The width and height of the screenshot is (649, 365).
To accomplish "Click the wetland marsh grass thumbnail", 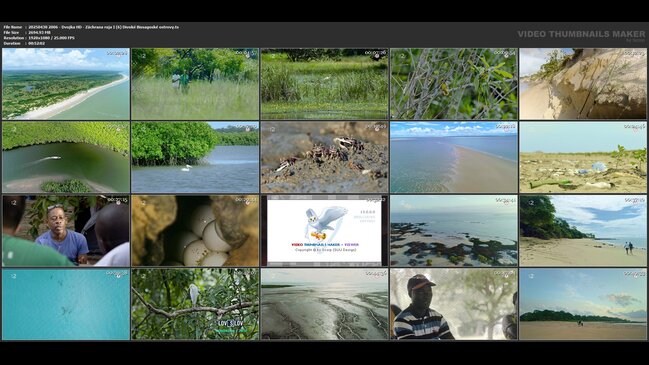I will click(324, 84).
